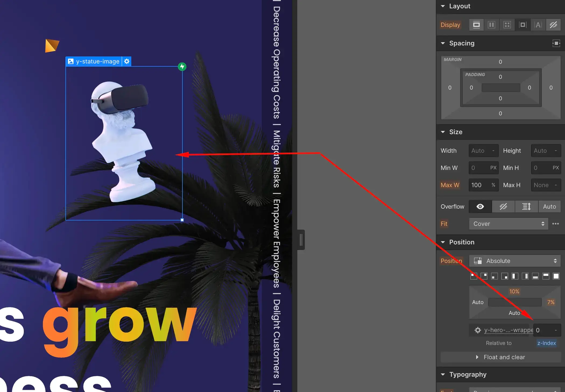Open more Fit options ellipsis
565x392 pixels.
556,224
